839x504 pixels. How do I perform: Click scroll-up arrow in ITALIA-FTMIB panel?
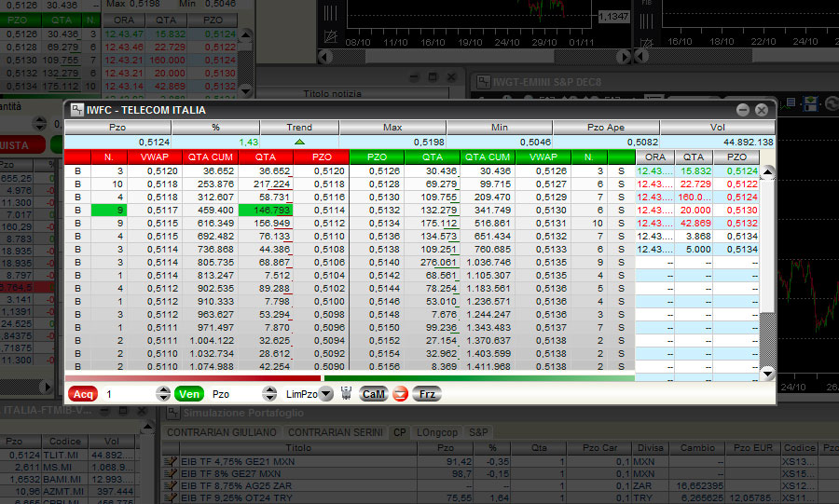[146, 427]
